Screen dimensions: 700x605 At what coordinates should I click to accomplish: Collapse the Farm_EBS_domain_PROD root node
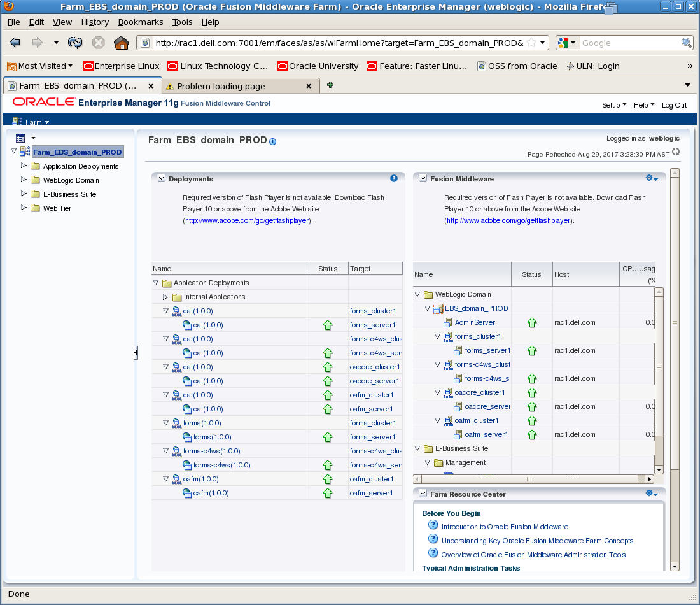[x=13, y=152]
